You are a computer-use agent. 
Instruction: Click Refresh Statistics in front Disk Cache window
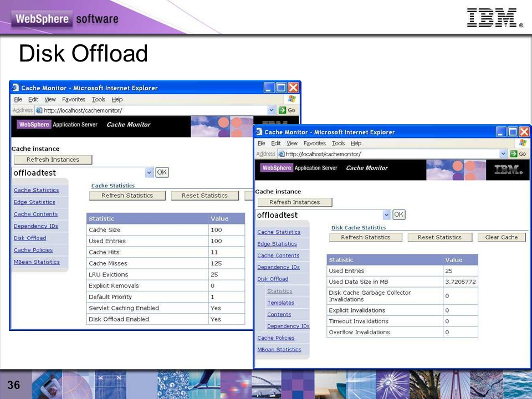pyautogui.click(x=365, y=237)
